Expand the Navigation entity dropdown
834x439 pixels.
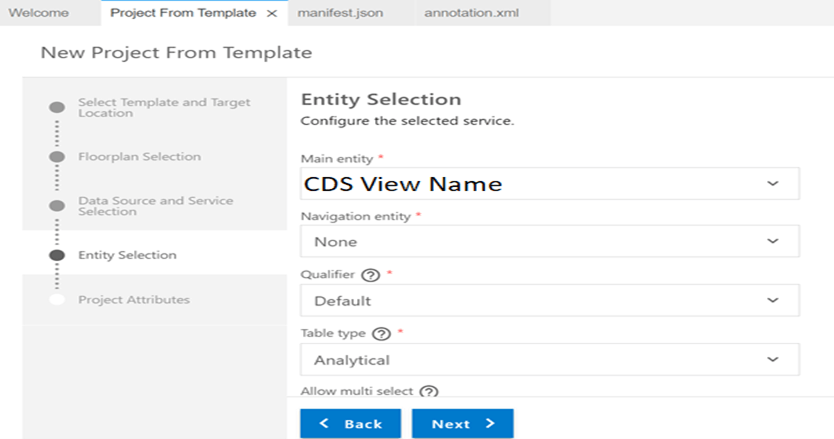[x=549, y=242]
